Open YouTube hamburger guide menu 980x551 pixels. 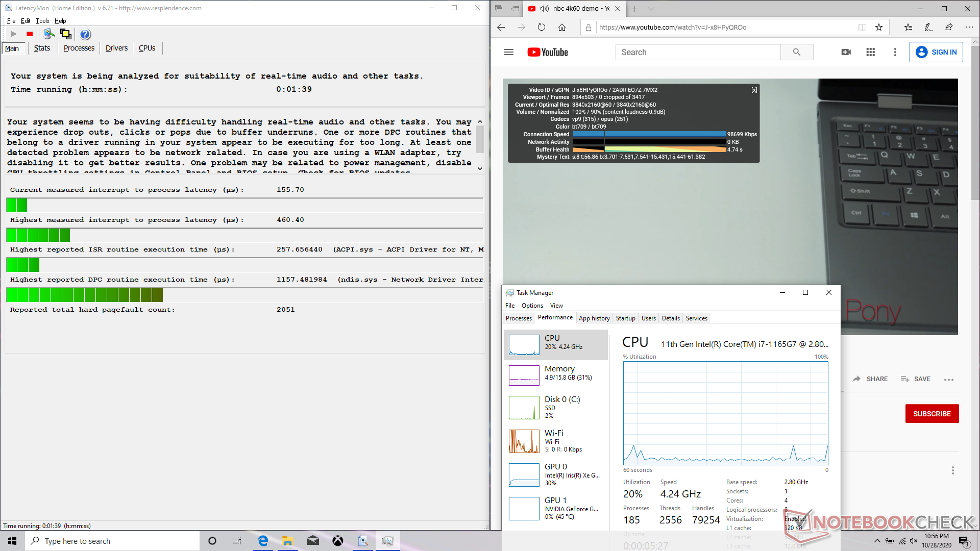point(508,52)
